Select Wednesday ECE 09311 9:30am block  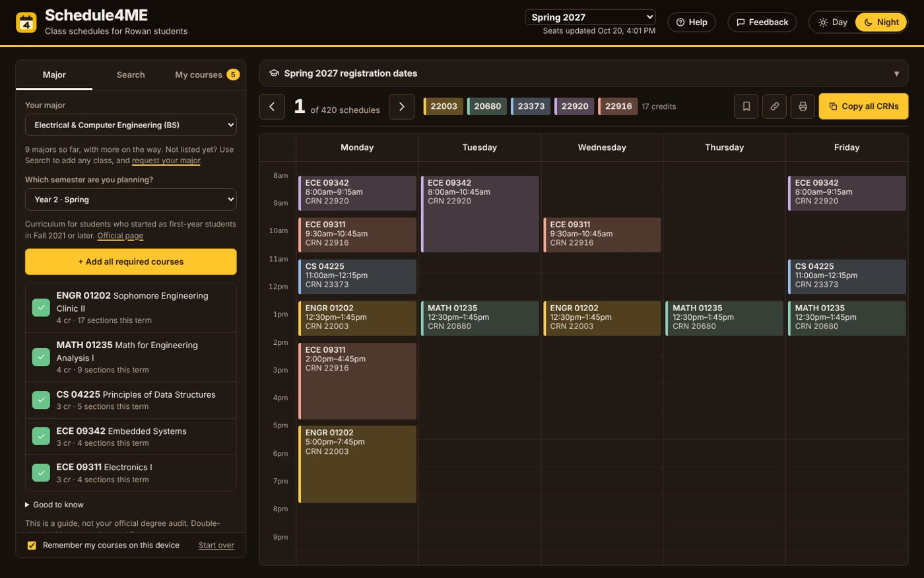602,235
